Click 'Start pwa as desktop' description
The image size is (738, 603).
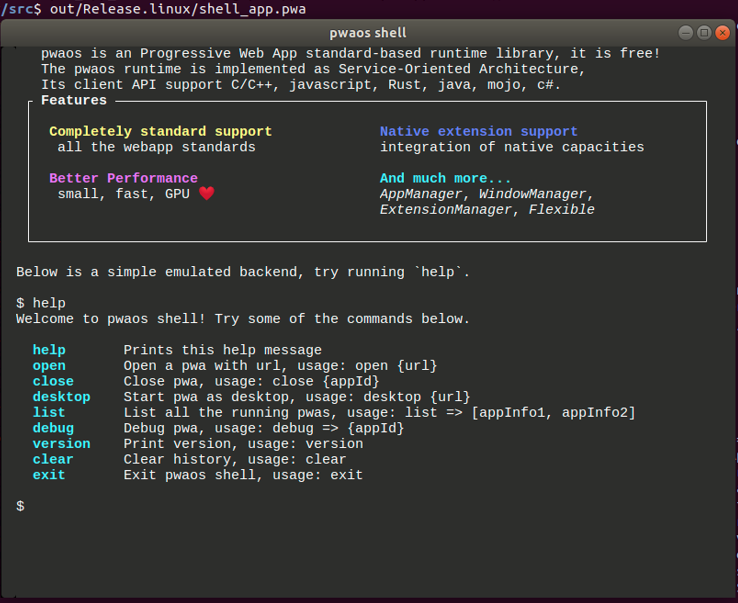coord(297,397)
